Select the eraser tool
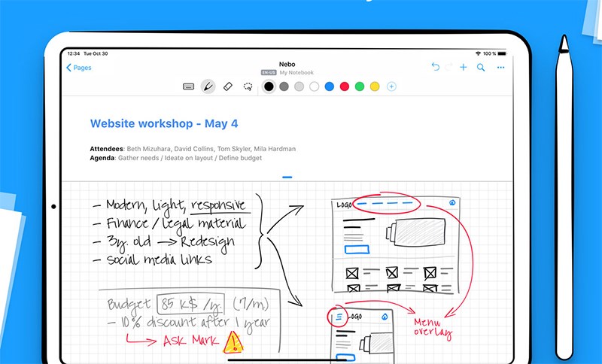 point(228,86)
